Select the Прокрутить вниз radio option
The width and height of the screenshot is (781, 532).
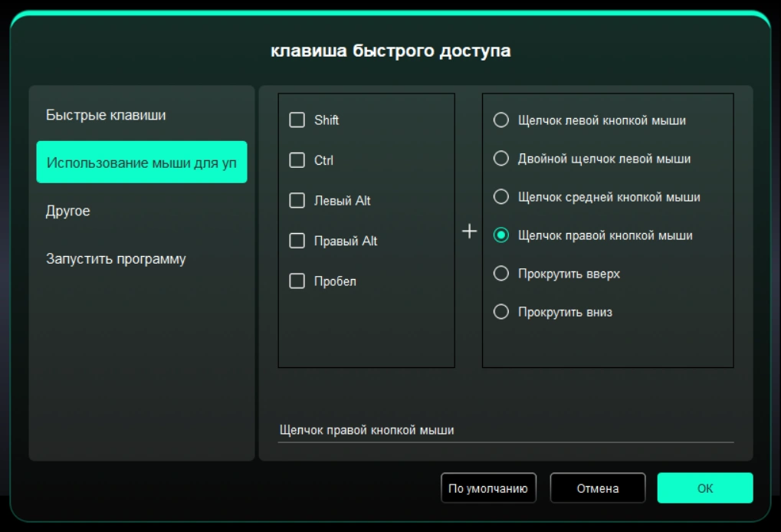coord(501,312)
